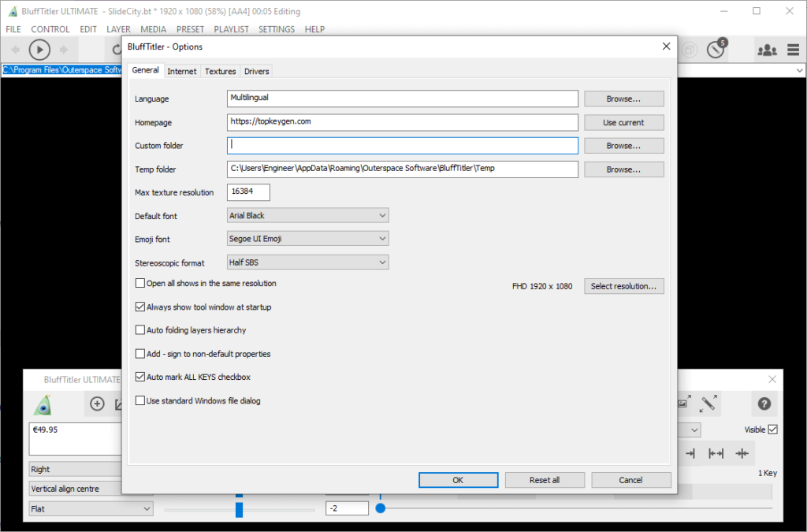Click the pencil icon with badge 5
The width and height of the screenshot is (807, 532).
(716, 49)
